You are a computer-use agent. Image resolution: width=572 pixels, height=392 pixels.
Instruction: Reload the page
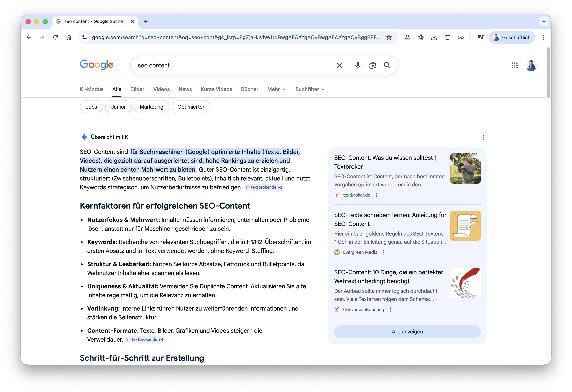[56, 37]
